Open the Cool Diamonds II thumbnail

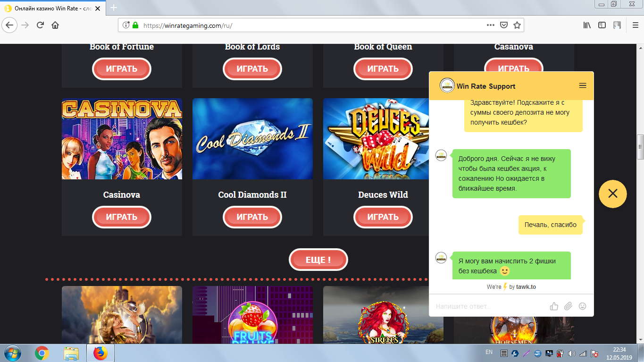click(252, 139)
